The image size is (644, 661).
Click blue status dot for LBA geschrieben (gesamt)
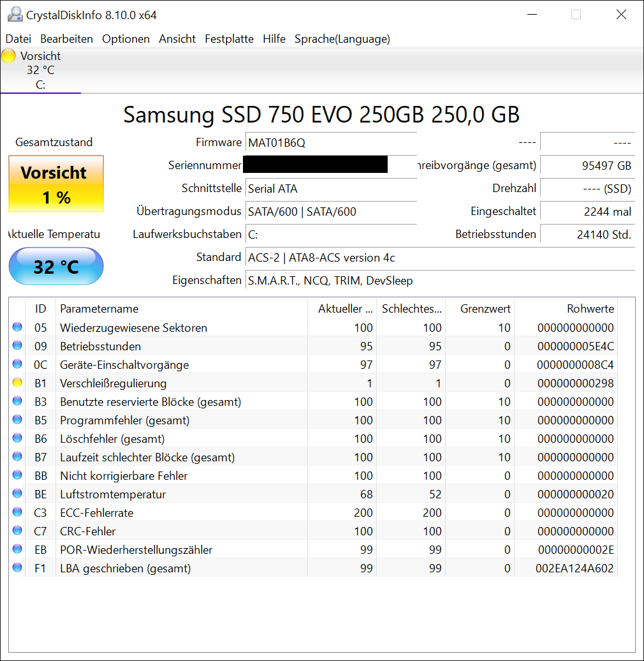click(17, 567)
